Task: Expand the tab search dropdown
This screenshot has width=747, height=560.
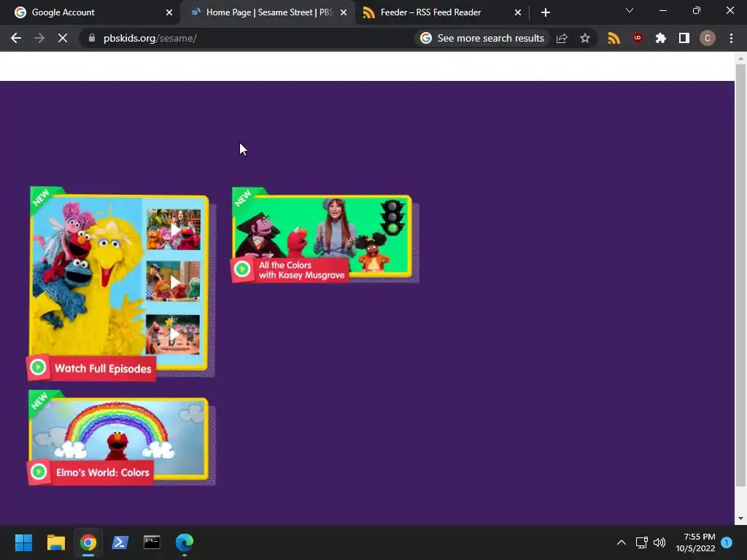Action: (630, 10)
